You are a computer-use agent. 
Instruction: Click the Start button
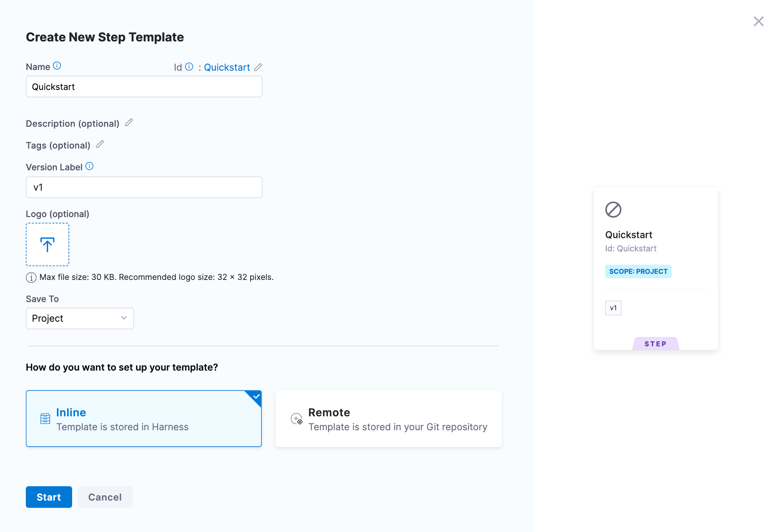click(49, 497)
